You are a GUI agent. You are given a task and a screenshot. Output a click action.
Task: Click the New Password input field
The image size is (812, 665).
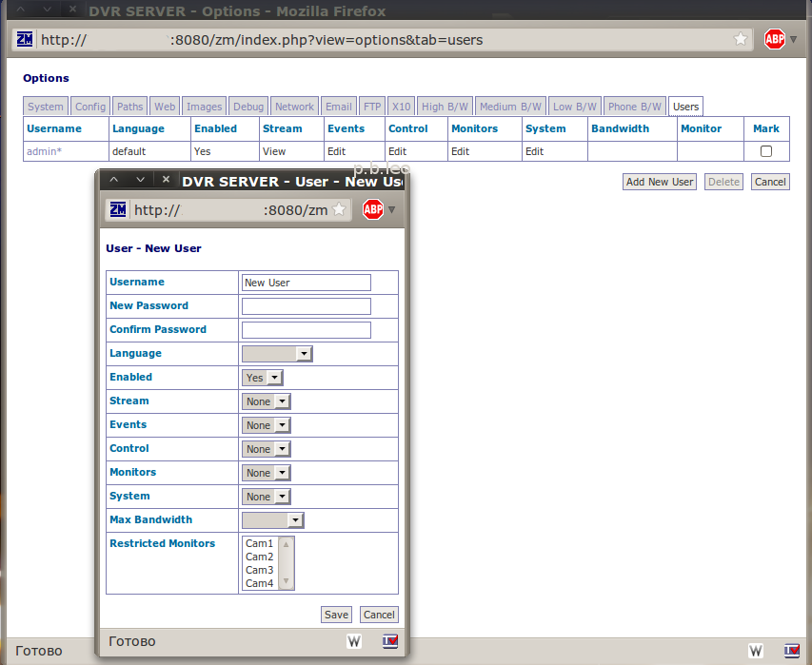point(307,306)
